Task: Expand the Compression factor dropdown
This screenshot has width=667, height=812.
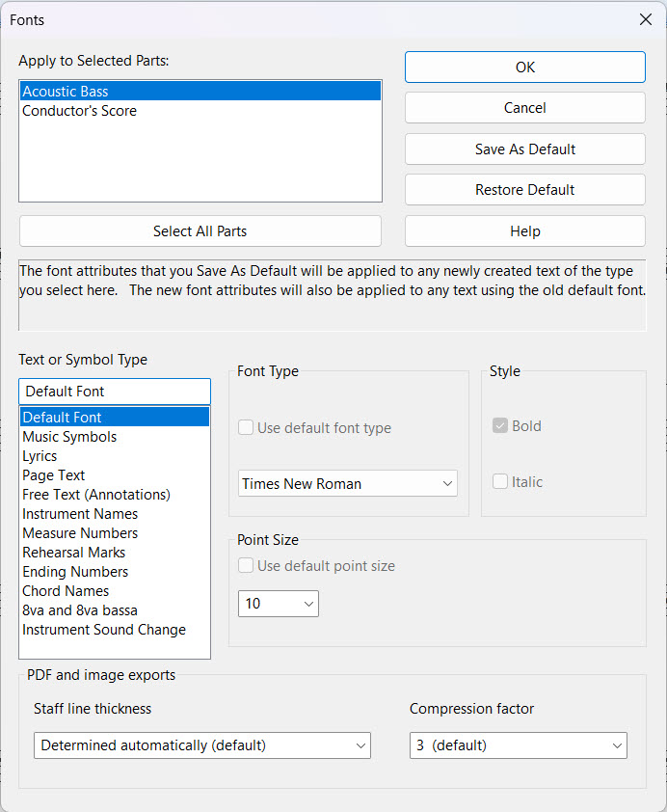Action: (518, 745)
